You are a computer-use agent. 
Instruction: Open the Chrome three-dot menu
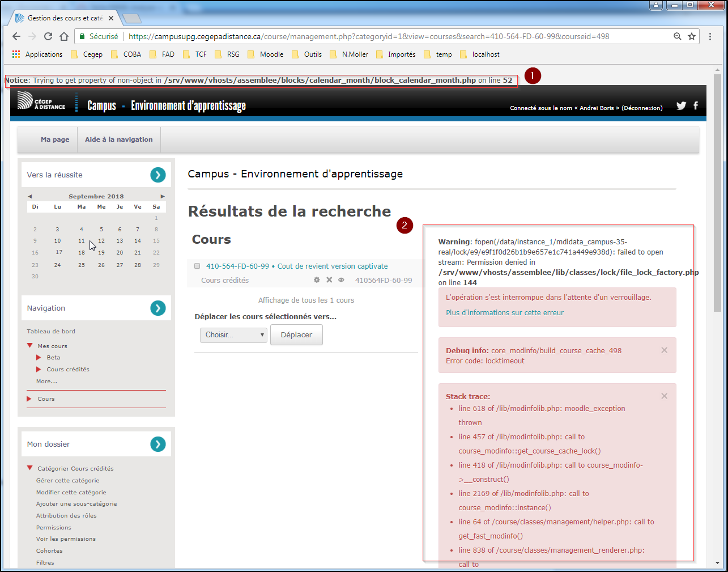pos(710,36)
